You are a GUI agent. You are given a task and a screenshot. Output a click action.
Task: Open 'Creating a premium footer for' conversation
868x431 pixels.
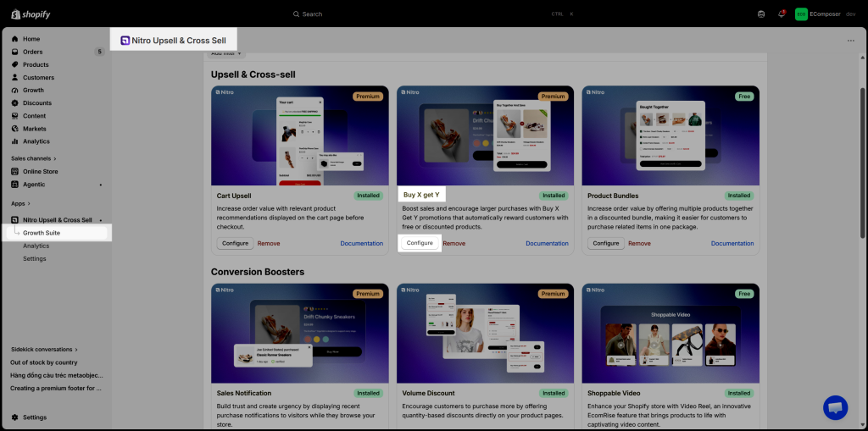(x=55, y=388)
